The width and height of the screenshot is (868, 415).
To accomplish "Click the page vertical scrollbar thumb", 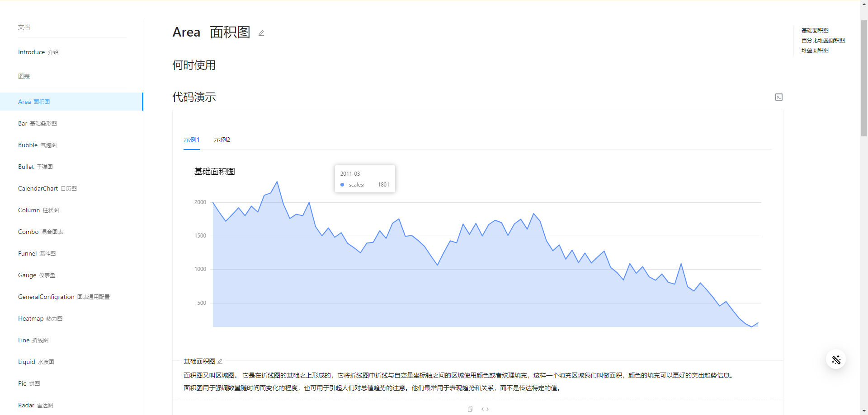I will coord(864,78).
